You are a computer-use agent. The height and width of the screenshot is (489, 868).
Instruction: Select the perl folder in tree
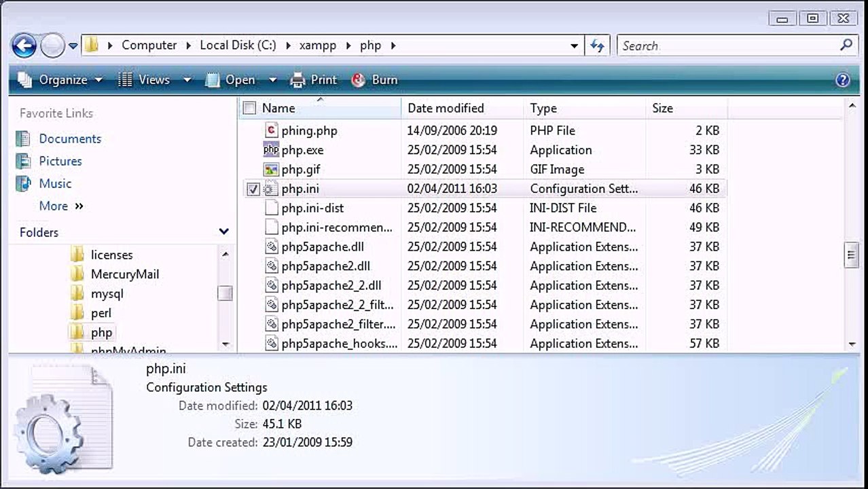[x=101, y=313]
